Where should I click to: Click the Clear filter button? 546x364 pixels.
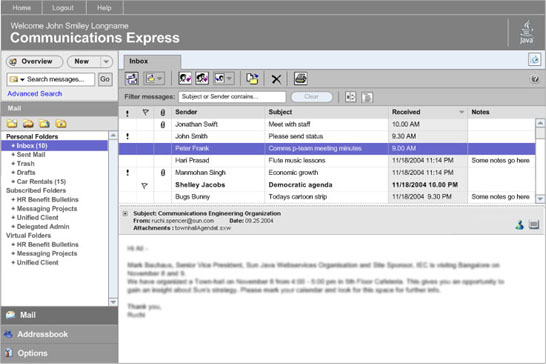312,97
